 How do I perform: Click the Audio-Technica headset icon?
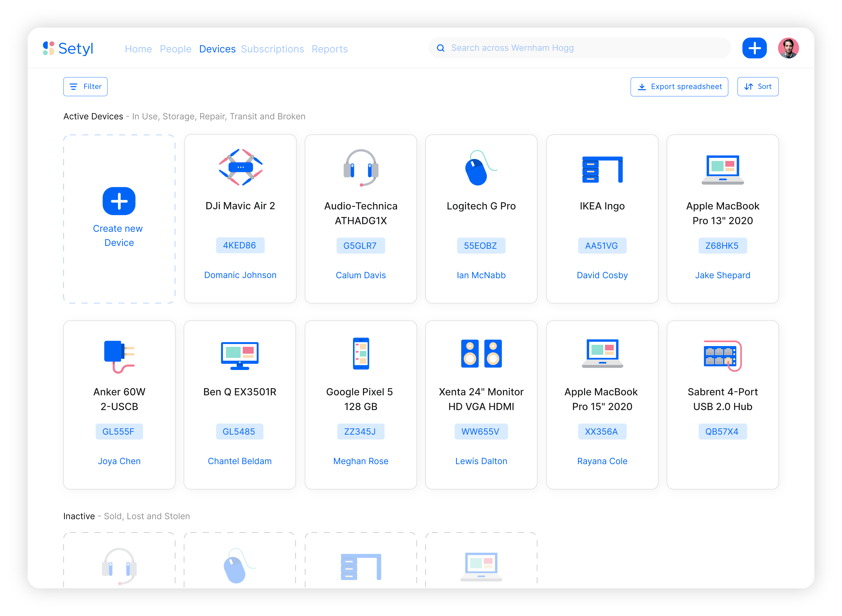pyautogui.click(x=361, y=167)
